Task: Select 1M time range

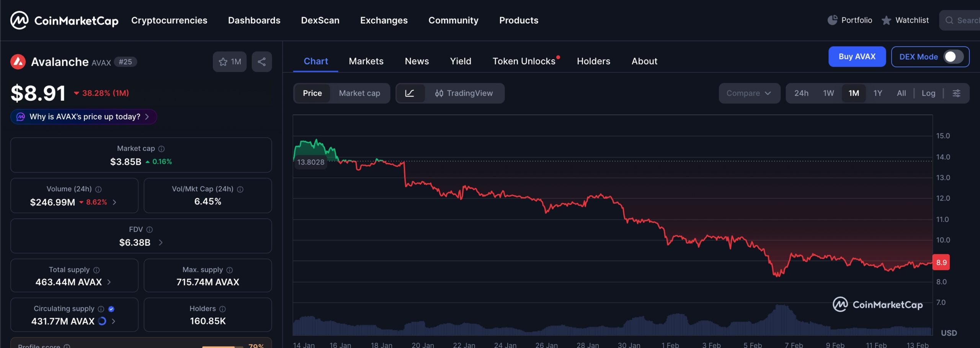Action: point(854,93)
